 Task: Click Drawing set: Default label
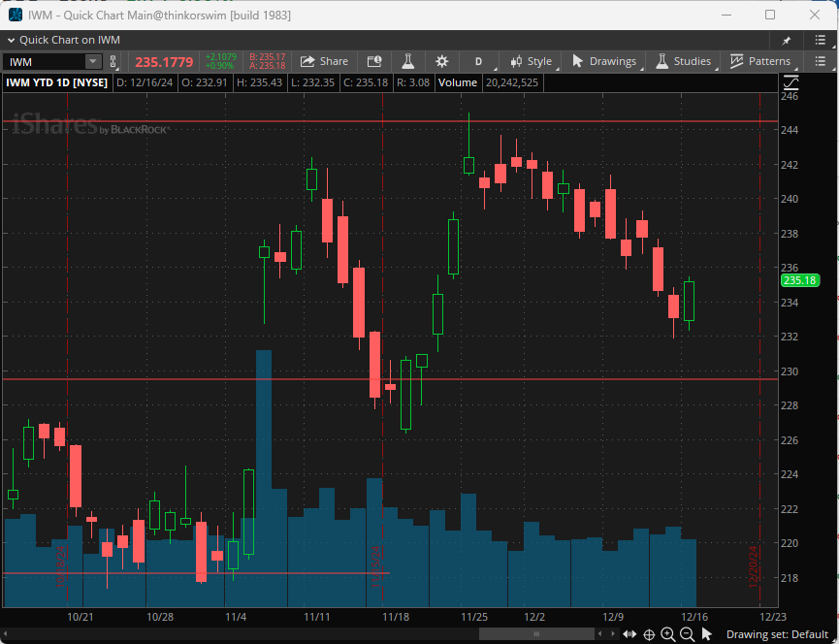click(777, 635)
